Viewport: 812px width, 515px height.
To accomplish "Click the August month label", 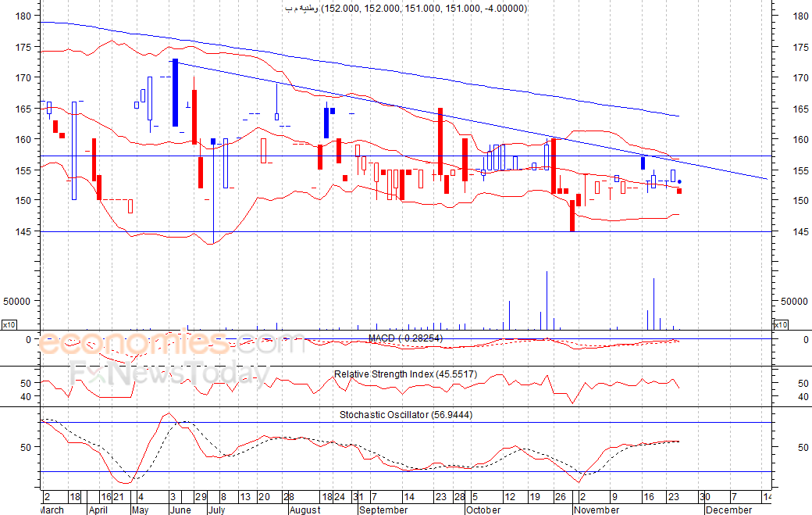I will 305,510.
